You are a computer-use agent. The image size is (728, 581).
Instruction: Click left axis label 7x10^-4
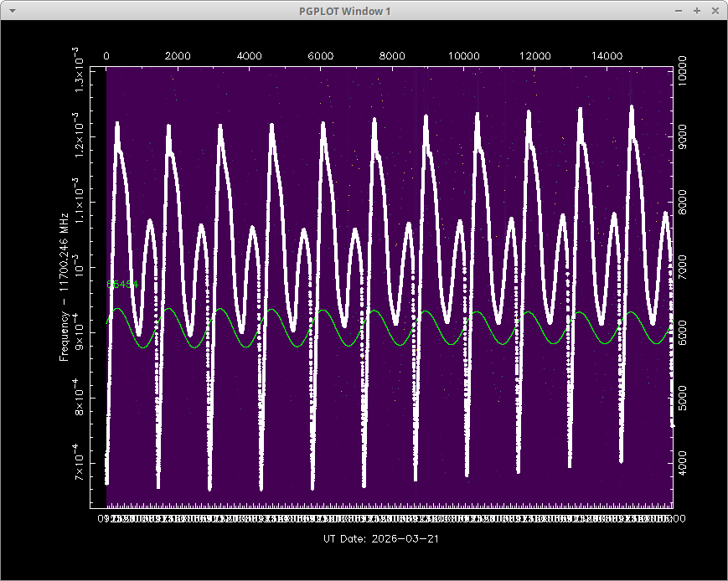(79, 462)
